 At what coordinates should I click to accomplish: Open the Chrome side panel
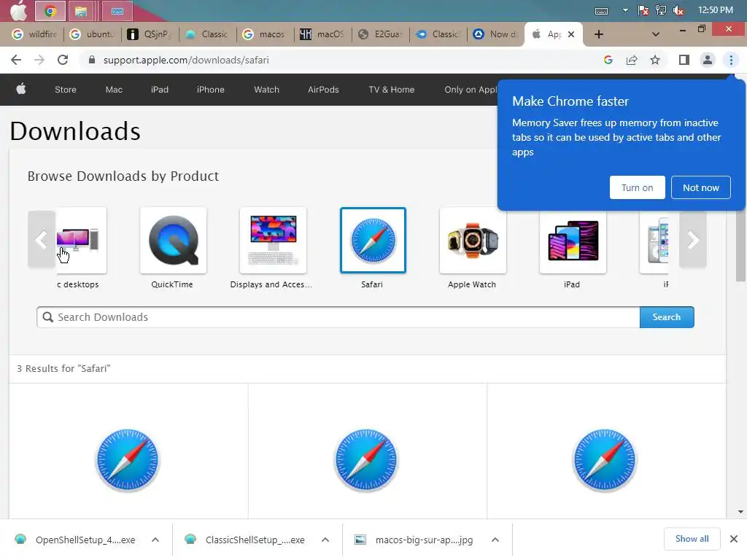pyautogui.click(x=684, y=60)
